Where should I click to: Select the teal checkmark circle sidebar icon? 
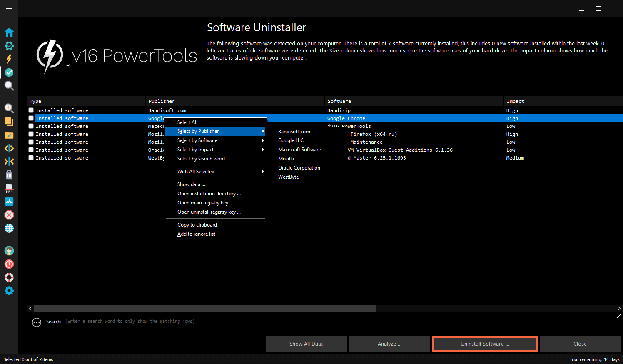[x=9, y=72]
